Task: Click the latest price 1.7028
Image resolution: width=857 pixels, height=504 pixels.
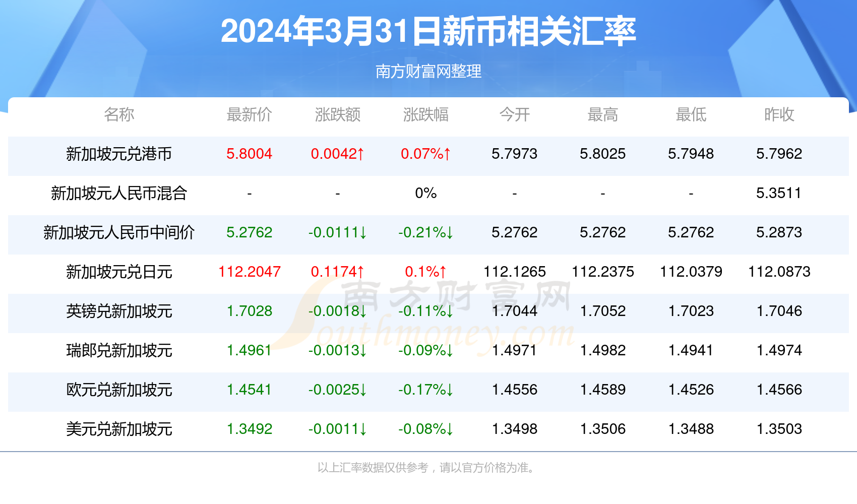Action: [249, 311]
